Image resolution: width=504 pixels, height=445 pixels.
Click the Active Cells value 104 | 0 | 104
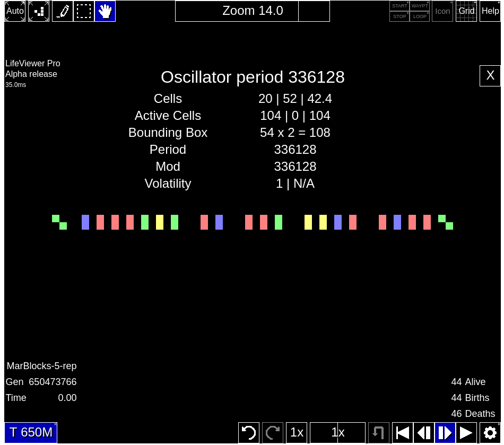295,116
